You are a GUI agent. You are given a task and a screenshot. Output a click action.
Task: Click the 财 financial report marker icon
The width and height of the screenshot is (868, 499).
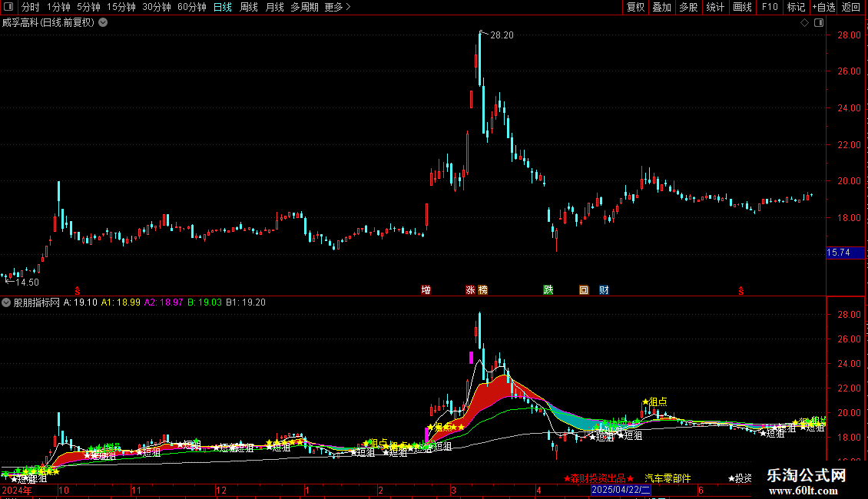tap(604, 290)
